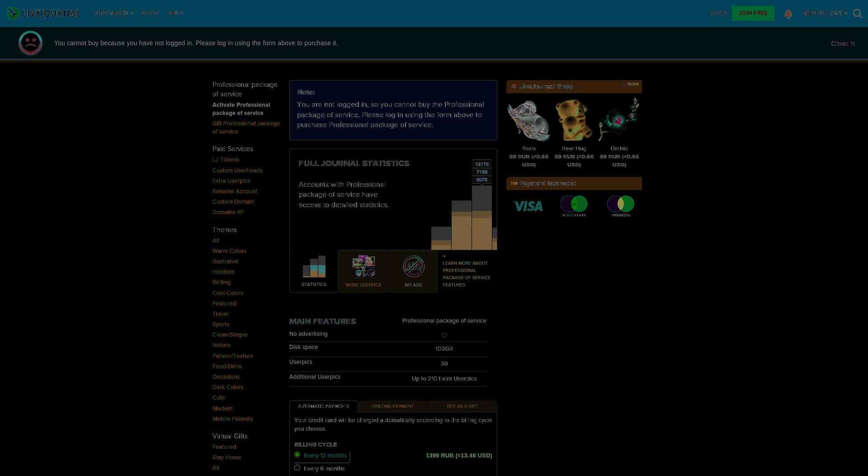Viewport: 868px width, 476px height.
Task: Open the Pattern/Texture theme category
Action: coord(233,356)
